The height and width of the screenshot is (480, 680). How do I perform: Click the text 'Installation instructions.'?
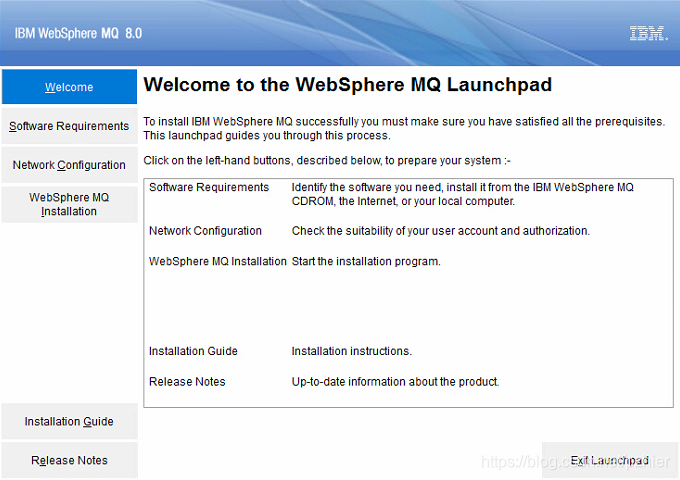352,351
